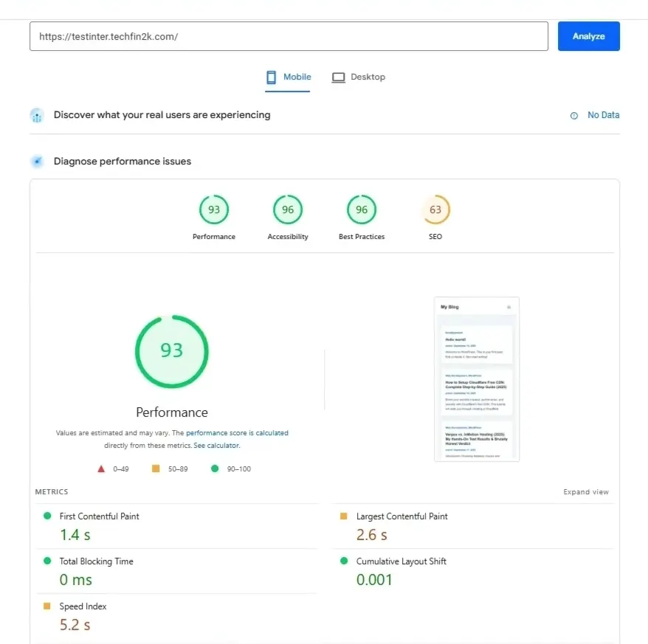Click Speed Index orange status square
This screenshot has width=648, height=644.
click(x=47, y=606)
